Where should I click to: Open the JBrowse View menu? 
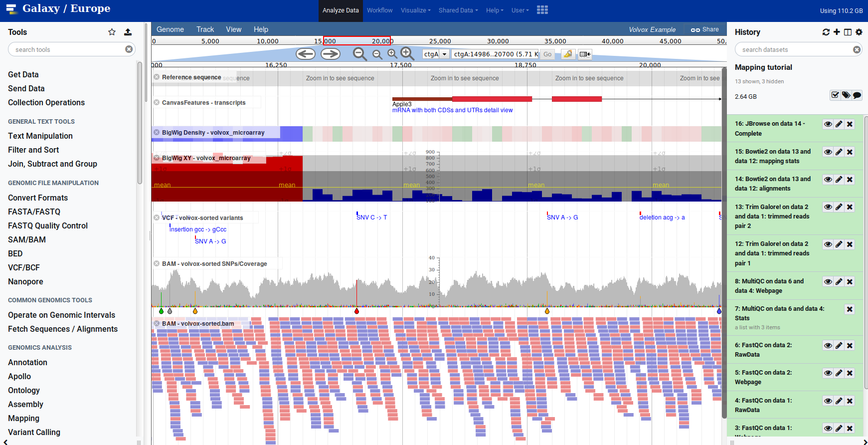pos(233,29)
